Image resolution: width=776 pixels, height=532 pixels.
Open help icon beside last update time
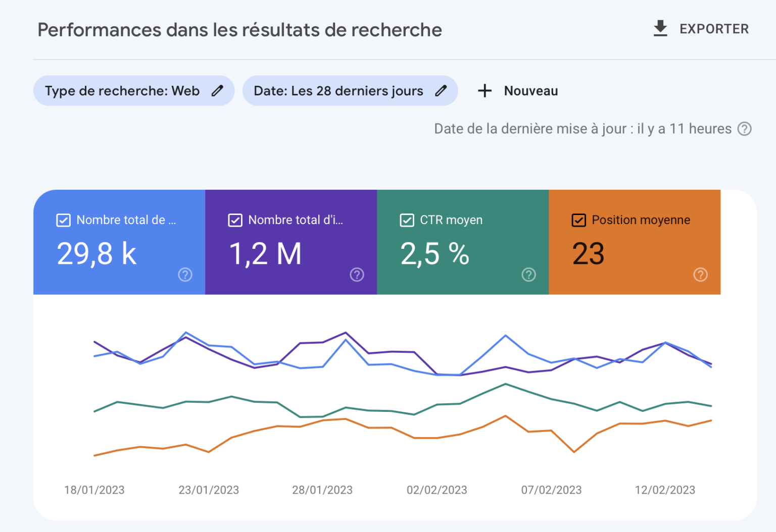(x=744, y=129)
